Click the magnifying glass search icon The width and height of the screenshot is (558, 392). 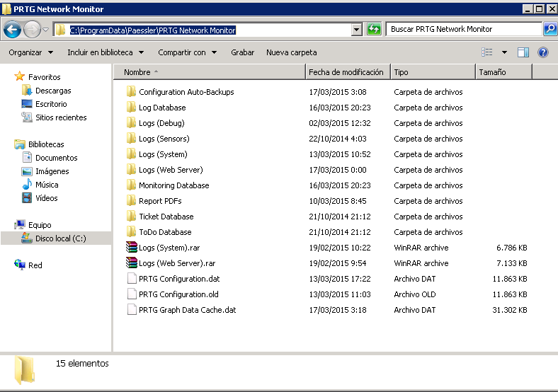click(550, 29)
